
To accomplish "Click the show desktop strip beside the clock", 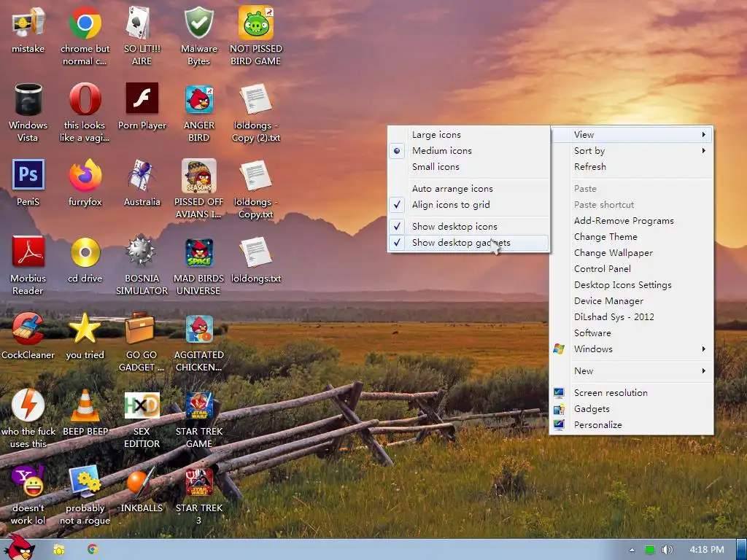I will click(741, 550).
